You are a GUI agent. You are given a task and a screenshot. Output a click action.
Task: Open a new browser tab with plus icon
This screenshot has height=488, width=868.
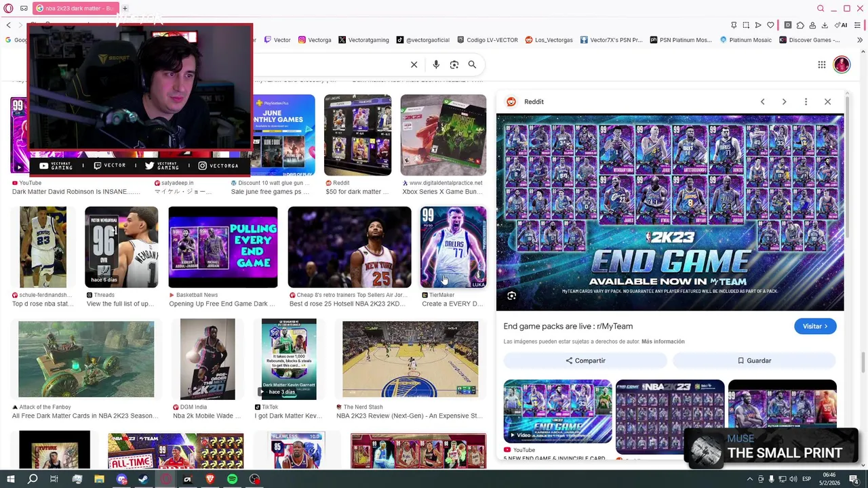tap(125, 8)
